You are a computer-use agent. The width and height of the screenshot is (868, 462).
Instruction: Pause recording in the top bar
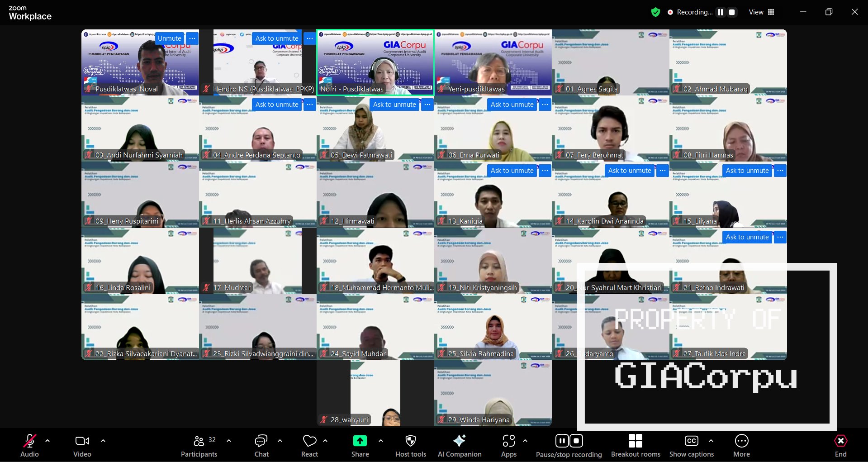coord(721,12)
